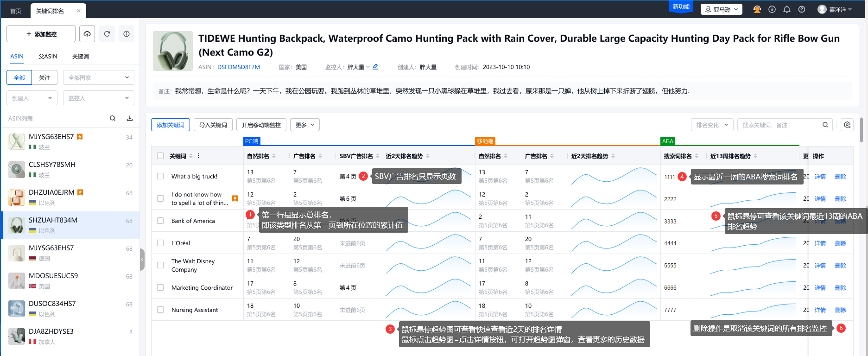Open the 排名变化 dropdown

712,125
